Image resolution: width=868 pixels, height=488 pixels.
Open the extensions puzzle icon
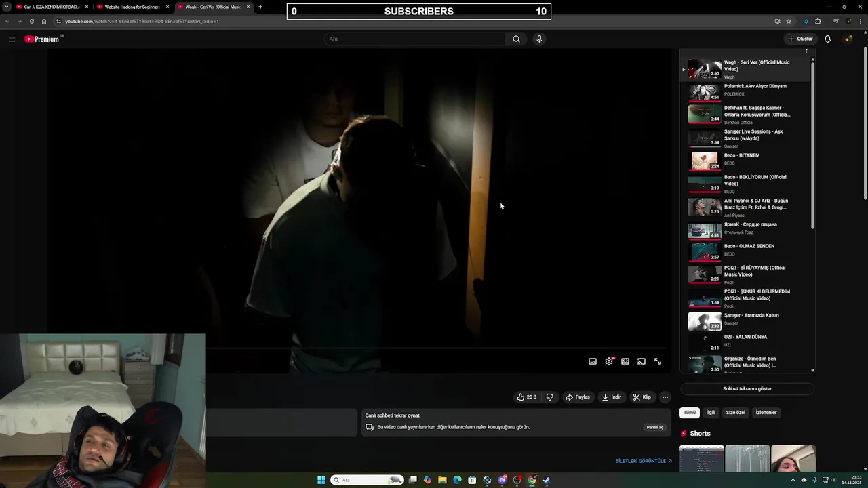[x=818, y=21]
